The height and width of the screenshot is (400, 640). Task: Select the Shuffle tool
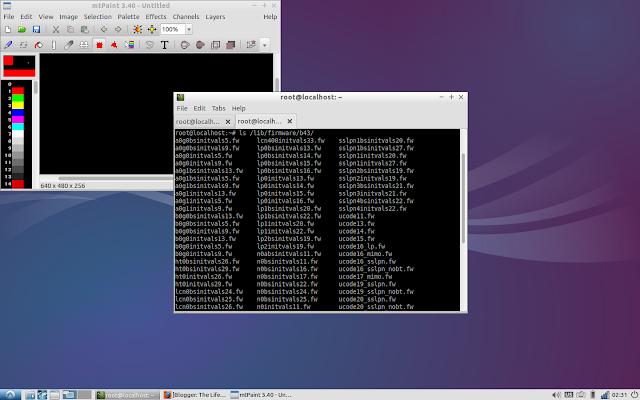[23, 45]
